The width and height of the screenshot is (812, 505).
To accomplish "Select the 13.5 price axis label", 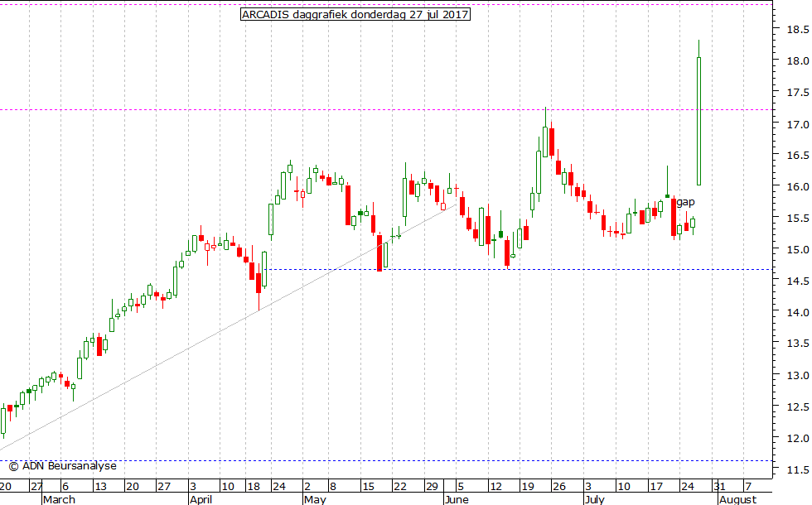I will point(798,344).
